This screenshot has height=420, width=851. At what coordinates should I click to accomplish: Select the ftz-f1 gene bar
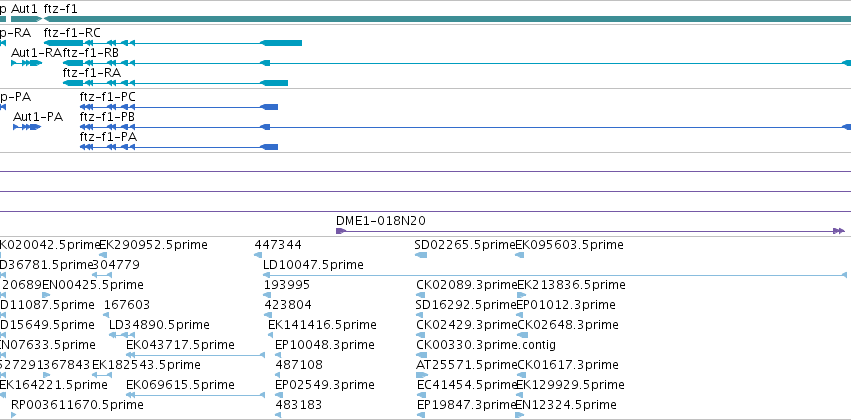(447, 19)
